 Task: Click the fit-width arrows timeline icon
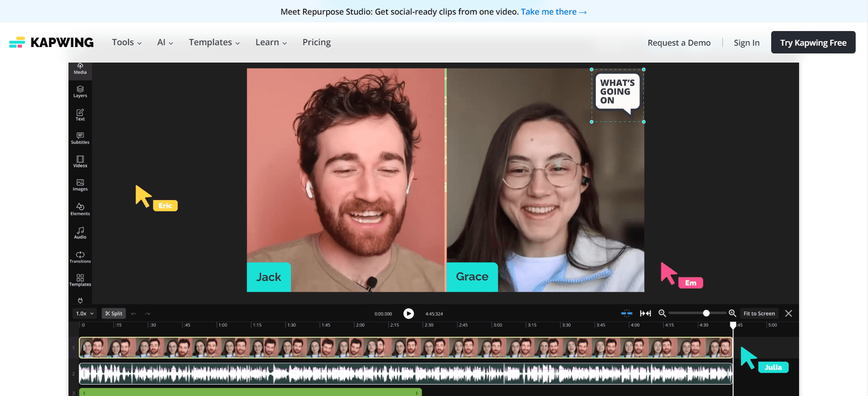pyautogui.click(x=645, y=313)
